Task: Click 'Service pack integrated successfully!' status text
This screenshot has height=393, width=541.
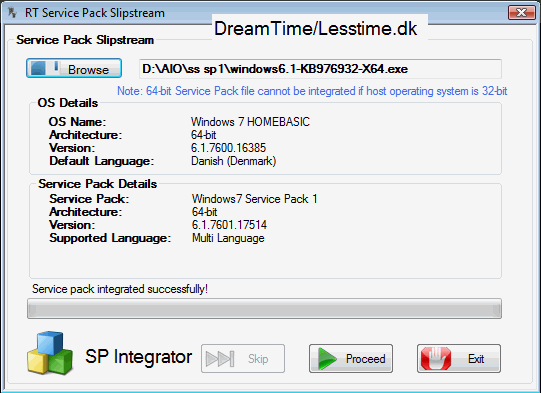Action: [x=120, y=289]
